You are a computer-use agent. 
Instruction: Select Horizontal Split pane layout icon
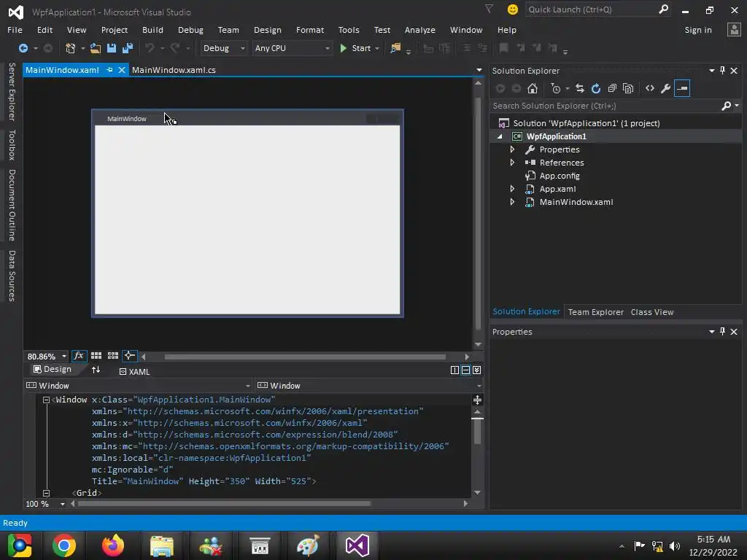(466, 370)
